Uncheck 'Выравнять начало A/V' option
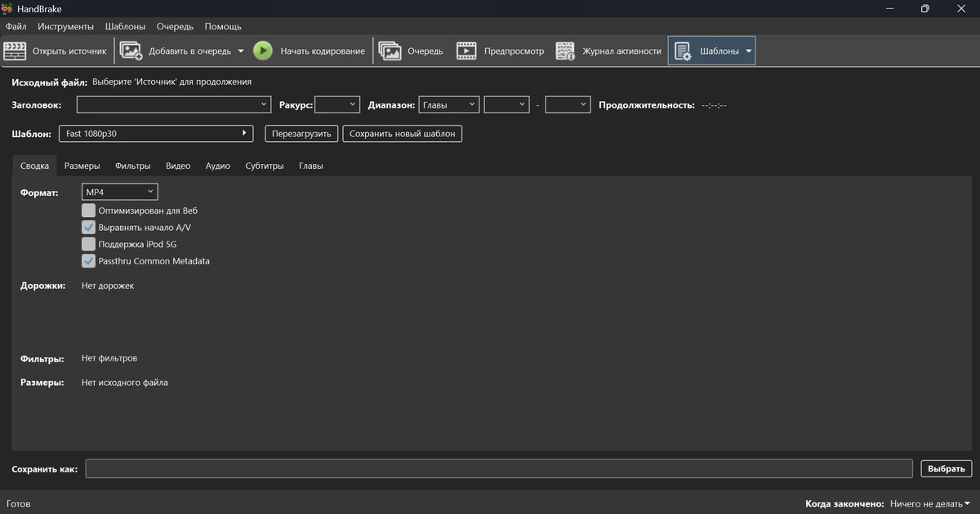The image size is (980, 514). coord(89,228)
